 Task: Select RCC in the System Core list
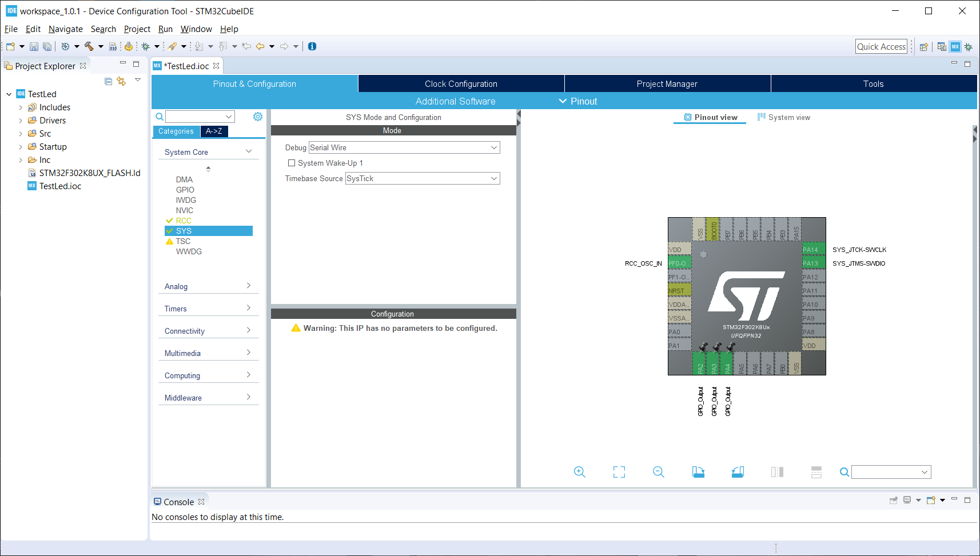click(x=184, y=221)
